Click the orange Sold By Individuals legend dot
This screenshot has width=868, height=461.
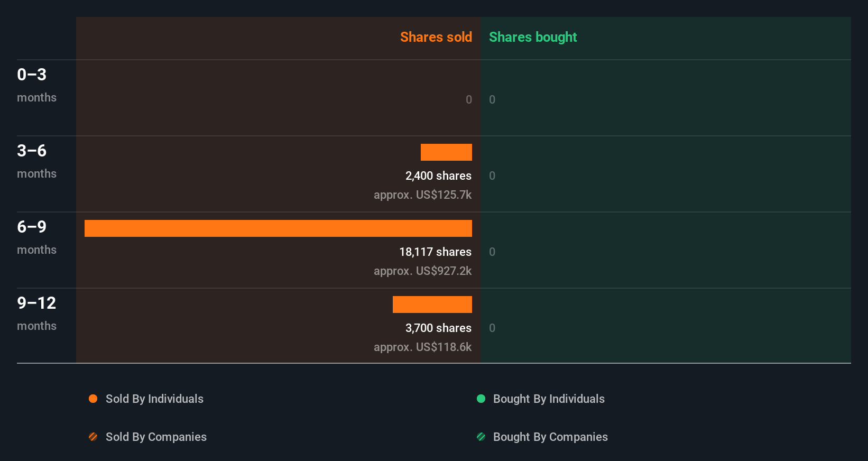click(93, 399)
